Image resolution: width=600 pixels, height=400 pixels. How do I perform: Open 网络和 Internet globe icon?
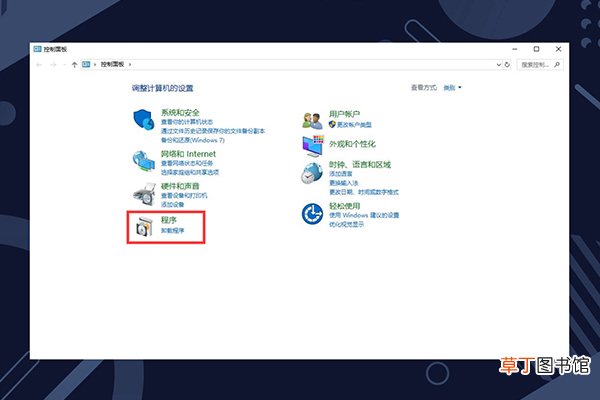click(x=143, y=161)
